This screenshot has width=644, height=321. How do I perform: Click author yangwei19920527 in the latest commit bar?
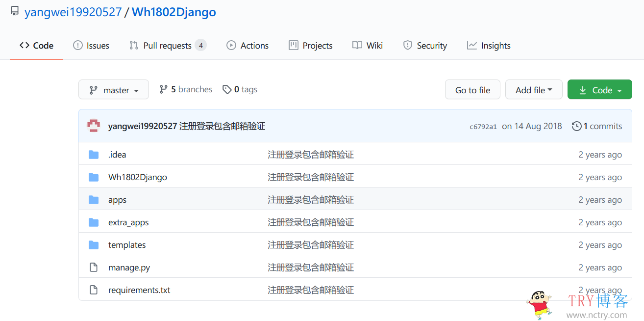[x=142, y=126]
